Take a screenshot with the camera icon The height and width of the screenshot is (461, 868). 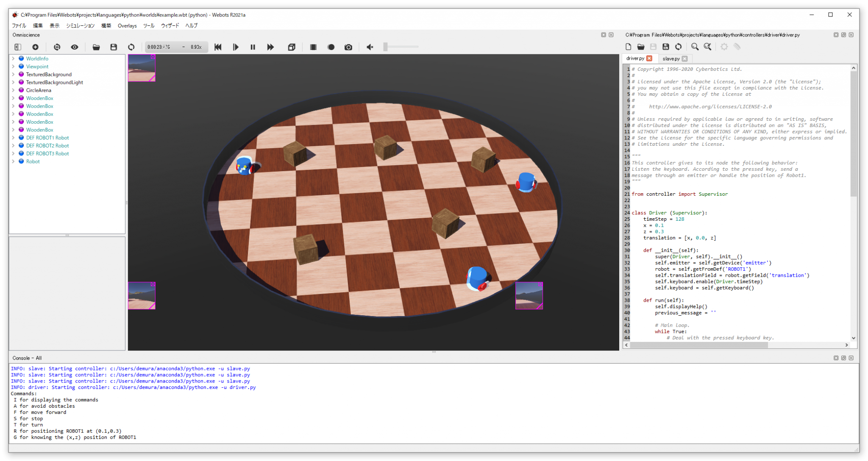coord(348,47)
